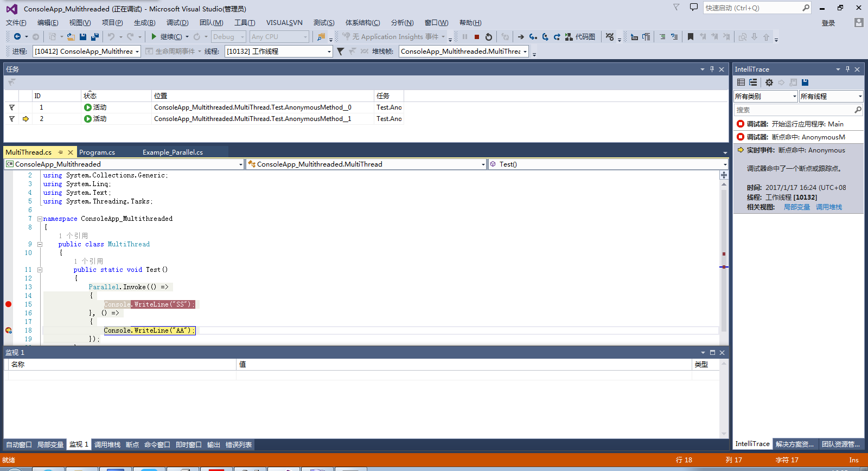The width and height of the screenshot is (868, 471).
Task: Click the Save All (stacked floppy disks) icon
Action: coord(95,36)
